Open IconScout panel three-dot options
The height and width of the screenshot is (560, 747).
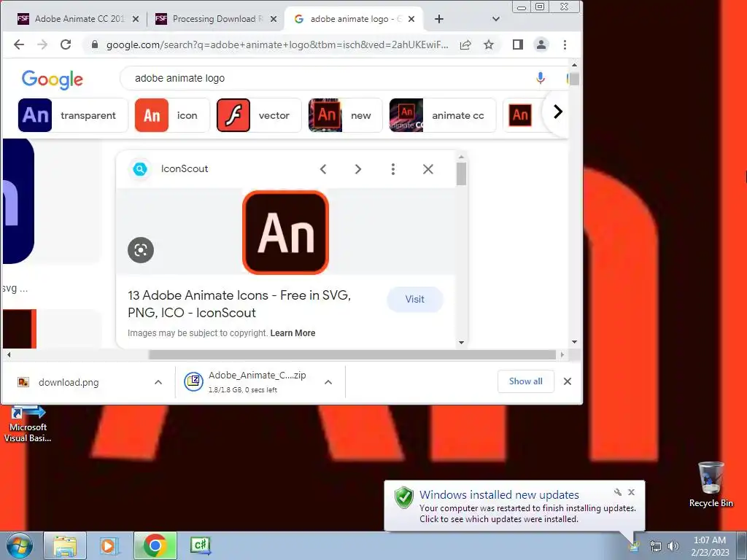(393, 169)
